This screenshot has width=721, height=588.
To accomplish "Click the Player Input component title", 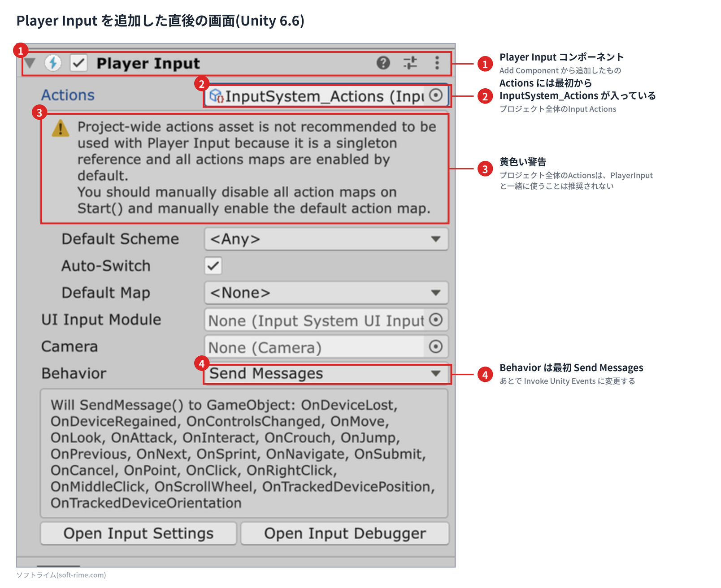I will 148,63.
